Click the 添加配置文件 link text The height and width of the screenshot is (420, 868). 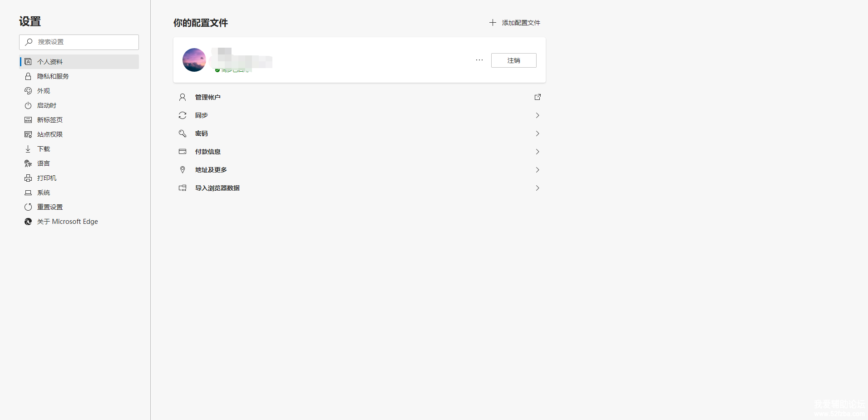coord(521,23)
